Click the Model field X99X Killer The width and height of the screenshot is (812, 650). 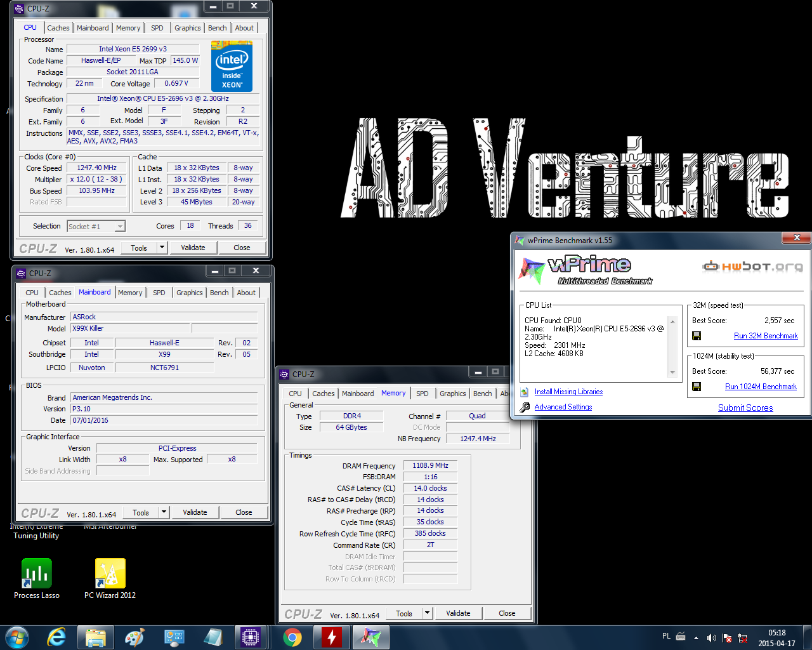tap(130, 328)
